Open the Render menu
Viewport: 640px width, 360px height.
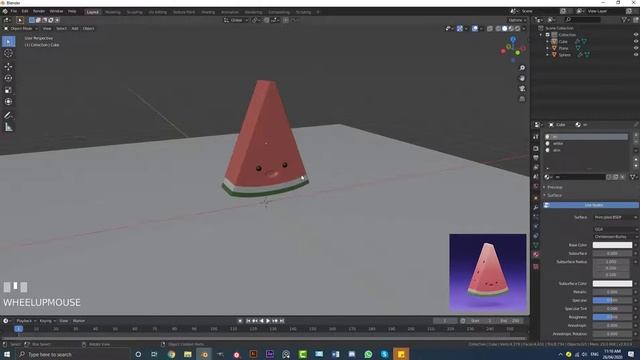click(x=39, y=11)
